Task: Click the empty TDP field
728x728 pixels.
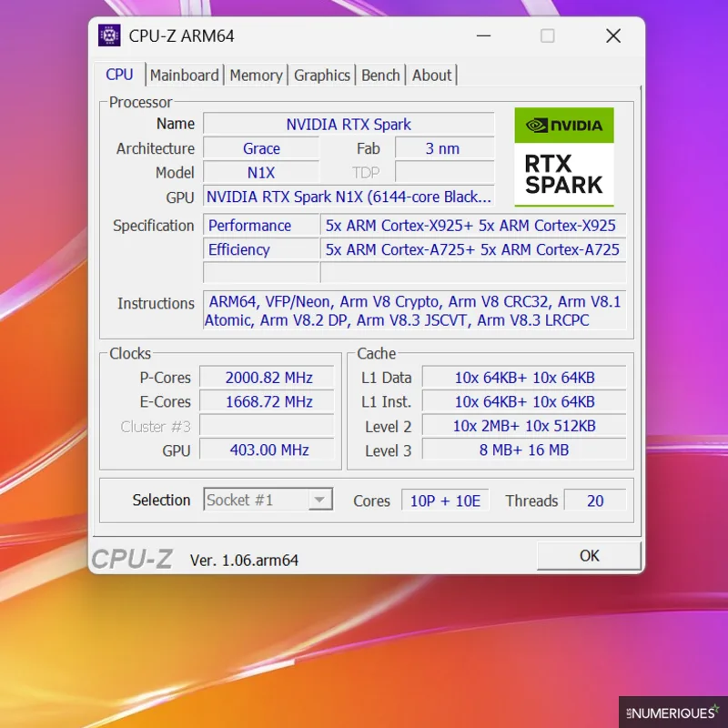Action: [x=445, y=173]
